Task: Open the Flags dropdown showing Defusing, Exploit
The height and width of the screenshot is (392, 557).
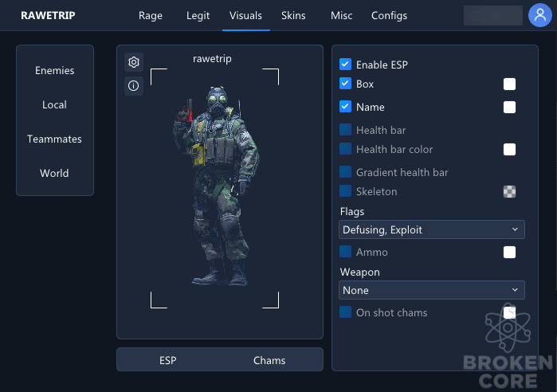Action: (x=432, y=229)
